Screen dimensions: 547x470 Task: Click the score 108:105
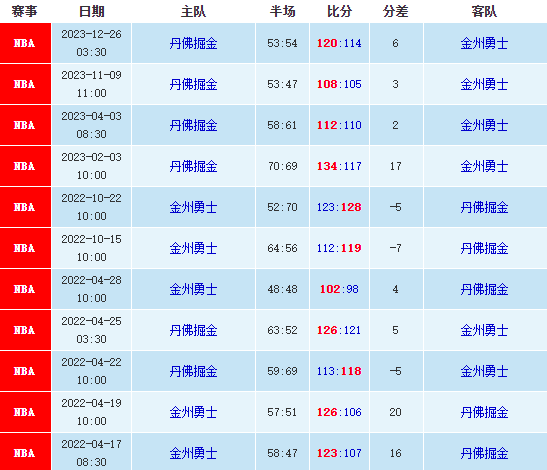pyautogui.click(x=339, y=84)
